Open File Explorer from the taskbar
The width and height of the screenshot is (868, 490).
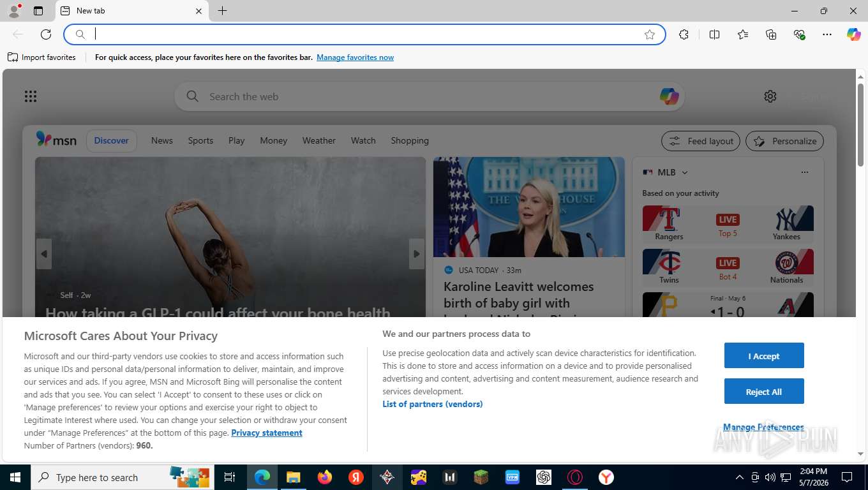coord(293,477)
